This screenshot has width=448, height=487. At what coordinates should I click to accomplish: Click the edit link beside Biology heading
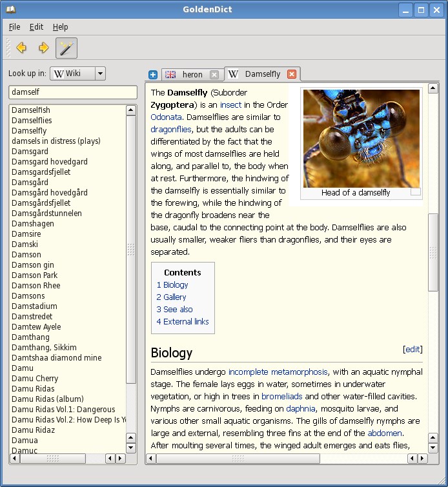click(412, 349)
